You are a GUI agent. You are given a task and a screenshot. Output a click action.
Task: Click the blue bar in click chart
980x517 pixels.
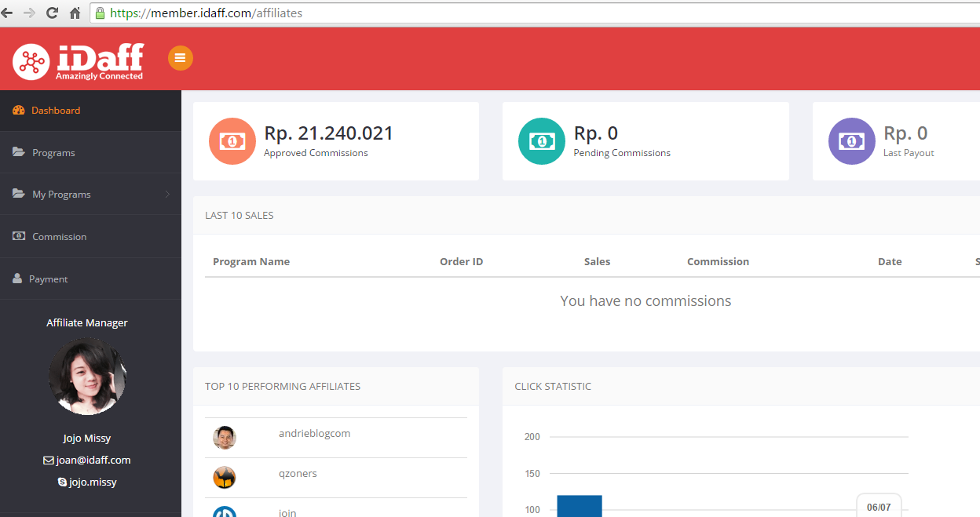coord(580,506)
